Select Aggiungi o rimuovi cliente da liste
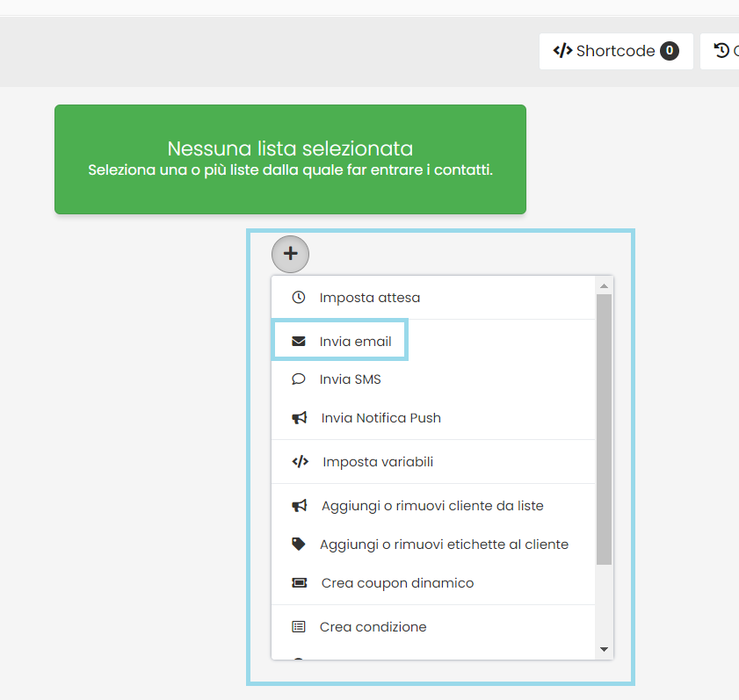This screenshot has width=739, height=700. coord(431,506)
